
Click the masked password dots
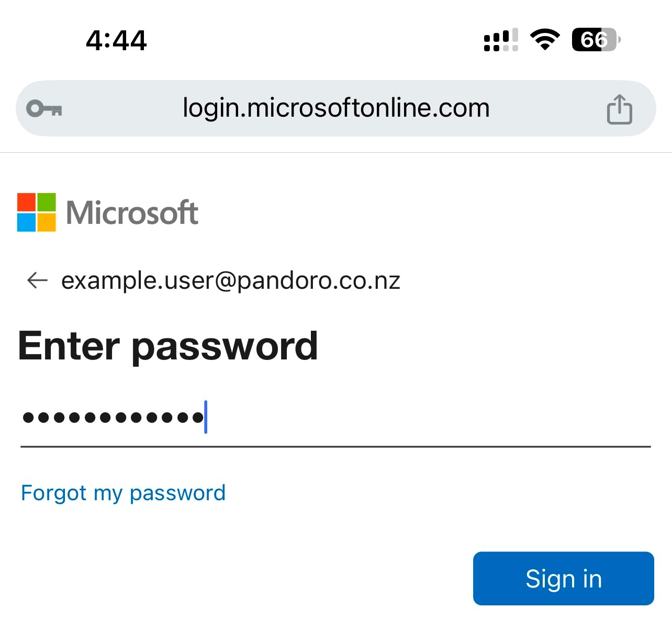click(113, 418)
